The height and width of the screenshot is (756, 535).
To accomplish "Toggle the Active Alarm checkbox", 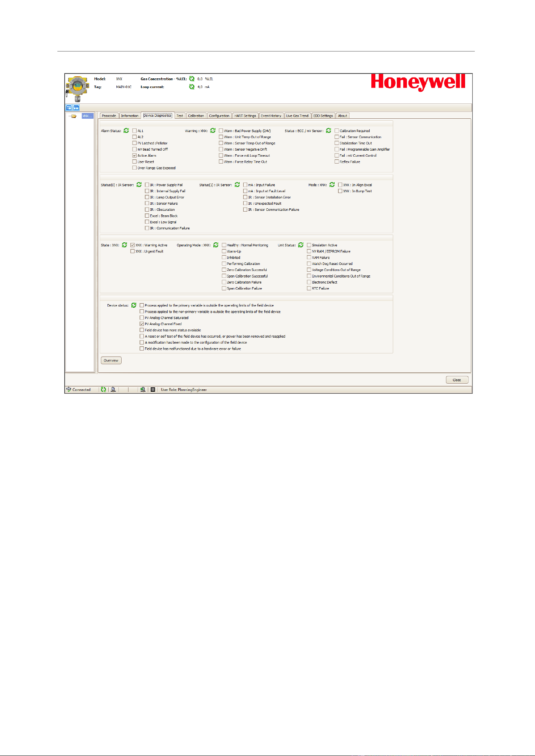I will [135, 155].
